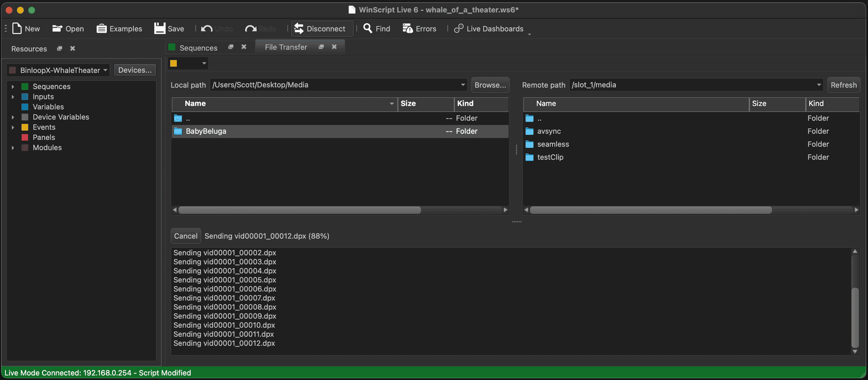Select the BabyBeluga folder row
868x380 pixels.
click(x=206, y=131)
